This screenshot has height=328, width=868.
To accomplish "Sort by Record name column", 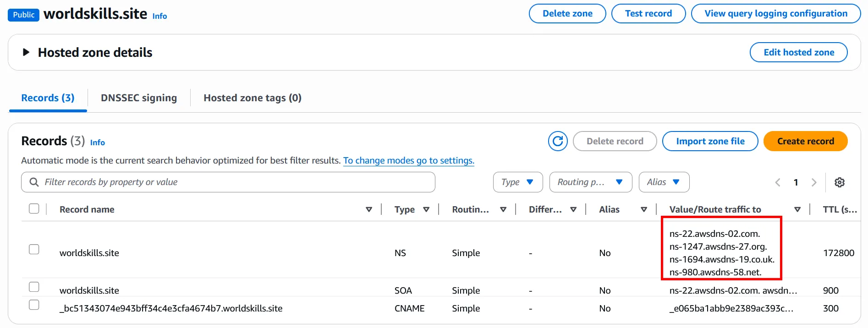I will click(x=369, y=209).
